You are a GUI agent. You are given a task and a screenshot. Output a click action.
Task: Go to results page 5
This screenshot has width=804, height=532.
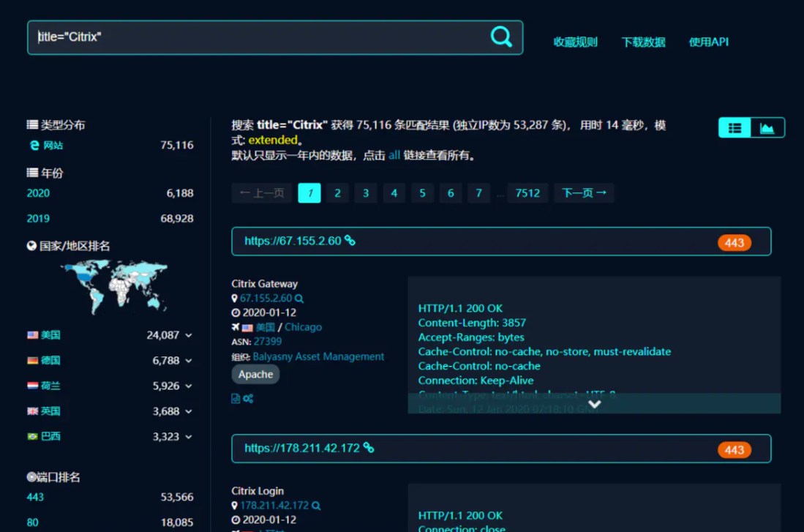422,193
